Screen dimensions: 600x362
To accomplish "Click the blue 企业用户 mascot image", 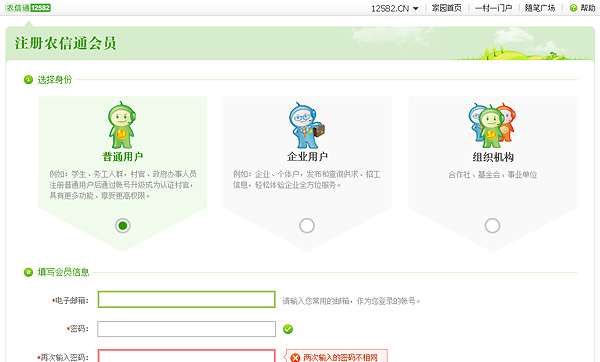I will point(307,125).
